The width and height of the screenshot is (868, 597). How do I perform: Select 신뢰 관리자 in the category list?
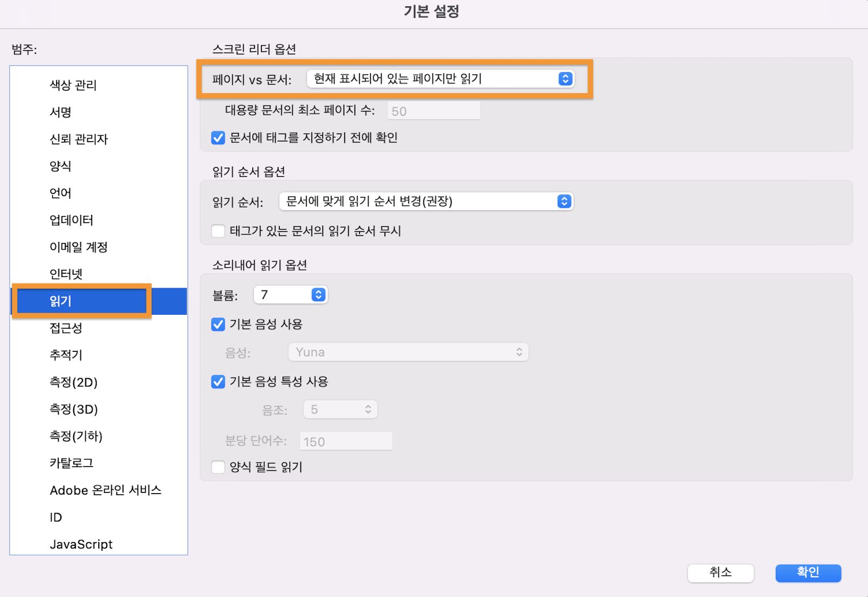point(79,139)
